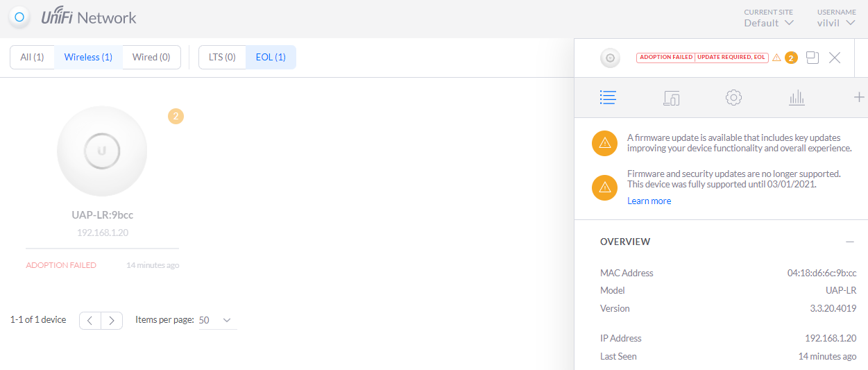
Task: Collapse the Overview section
Action: tap(849, 242)
